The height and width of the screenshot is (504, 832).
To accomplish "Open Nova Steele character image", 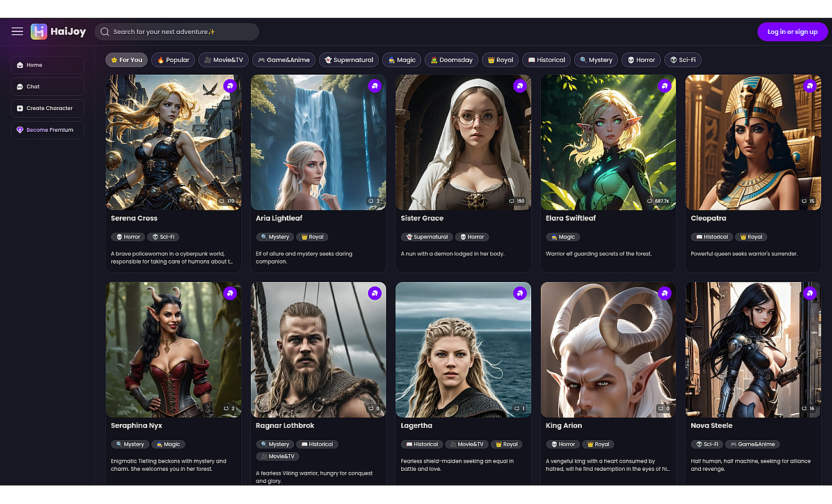I will 753,350.
